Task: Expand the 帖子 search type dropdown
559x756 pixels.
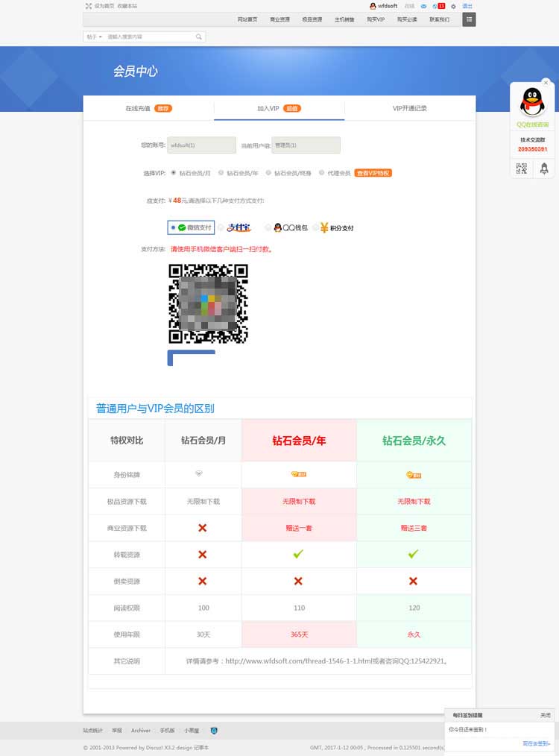Action: (94, 37)
